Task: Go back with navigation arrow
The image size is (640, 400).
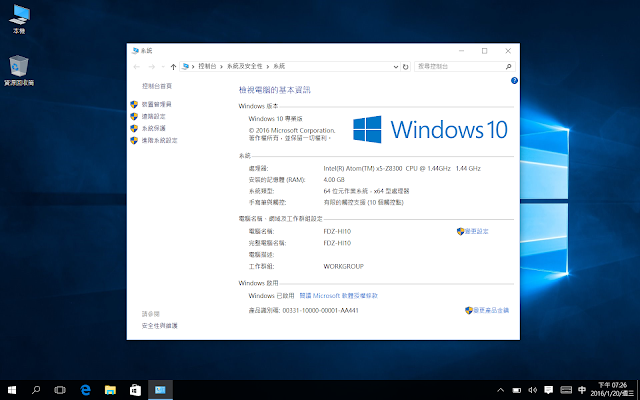Action: 137,67
